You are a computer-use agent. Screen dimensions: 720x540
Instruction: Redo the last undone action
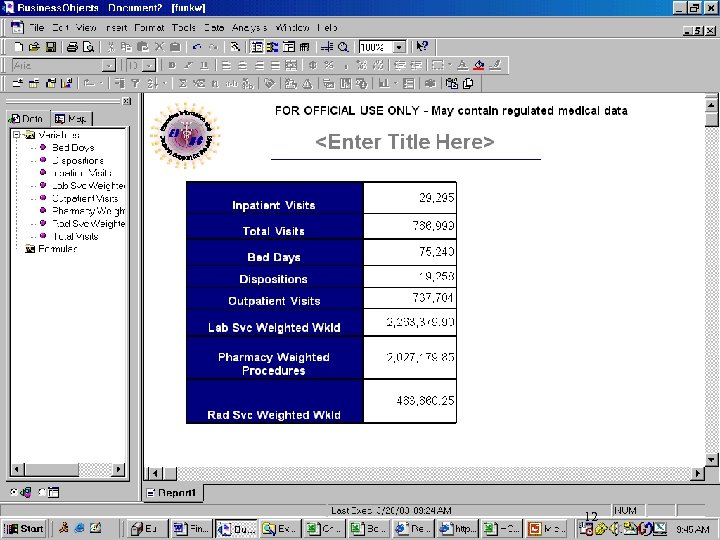tap(213, 46)
